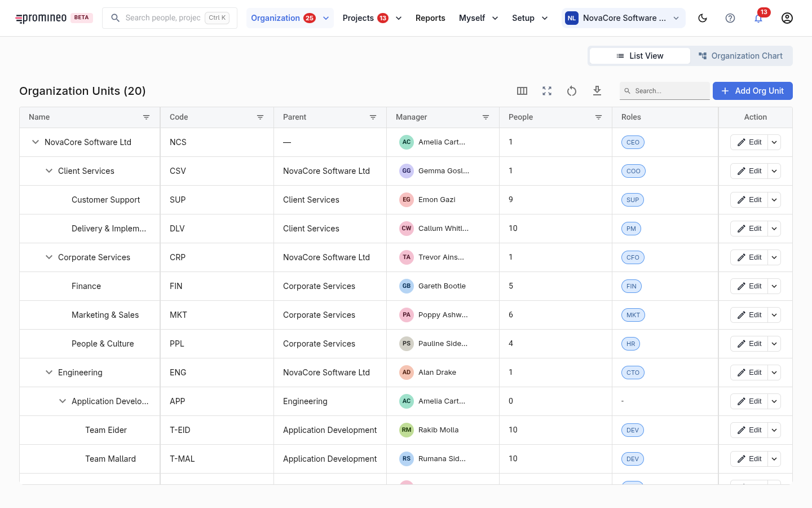Select the Customer Support row name
Image resolution: width=812 pixels, height=508 pixels.
(105, 200)
